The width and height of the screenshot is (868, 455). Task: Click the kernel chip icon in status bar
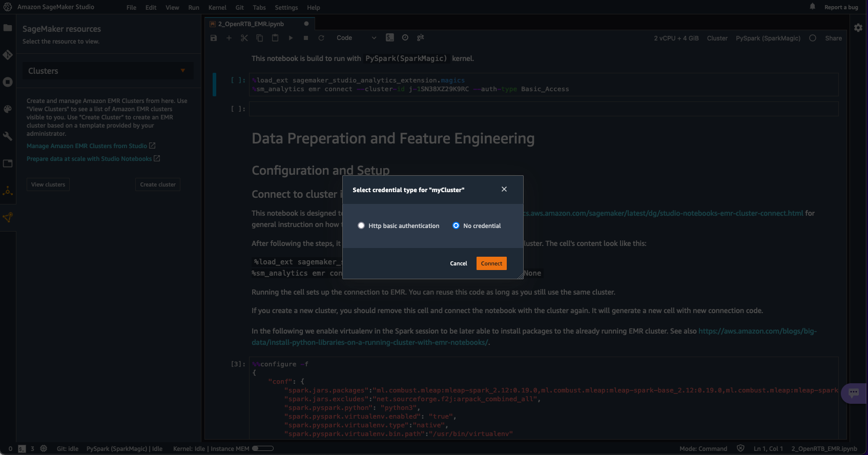tap(44, 449)
